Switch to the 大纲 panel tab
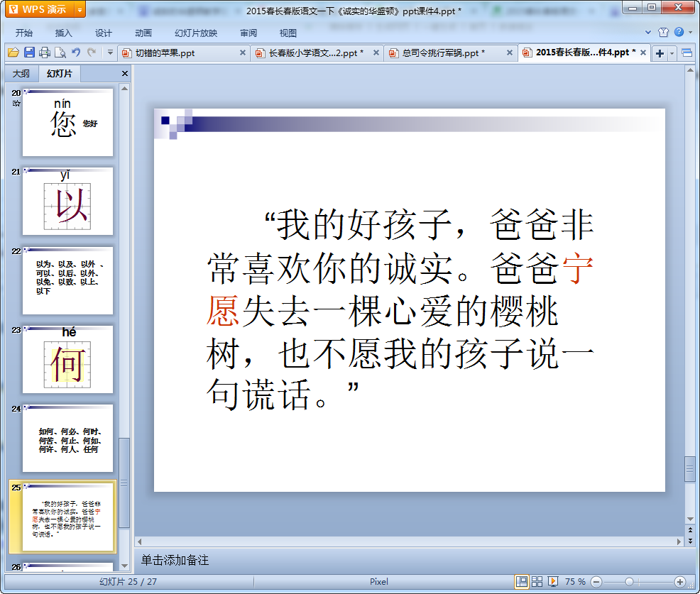The width and height of the screenshot is (700, 594). (x=21, y=74)
